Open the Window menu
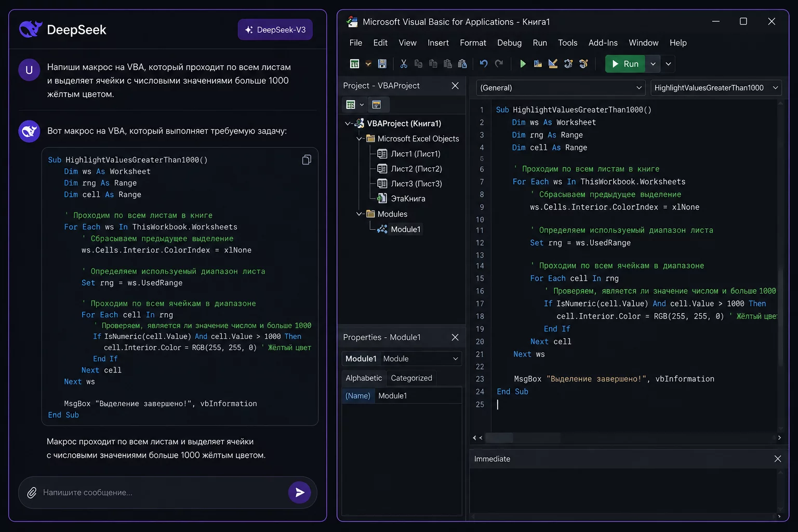 pyautogui.click(x=644, y=43)
